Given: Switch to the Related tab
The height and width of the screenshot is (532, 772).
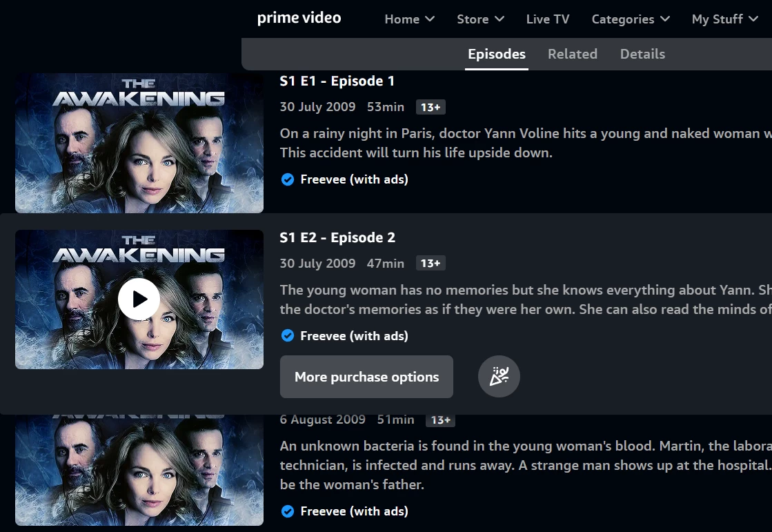Looking at the screenshot, I should (572, 55).
